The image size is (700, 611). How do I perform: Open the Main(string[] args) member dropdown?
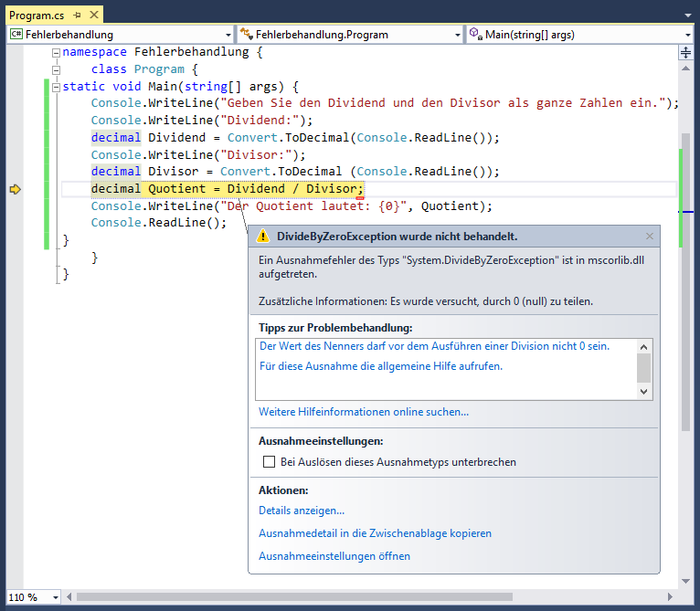coord(686,35)
